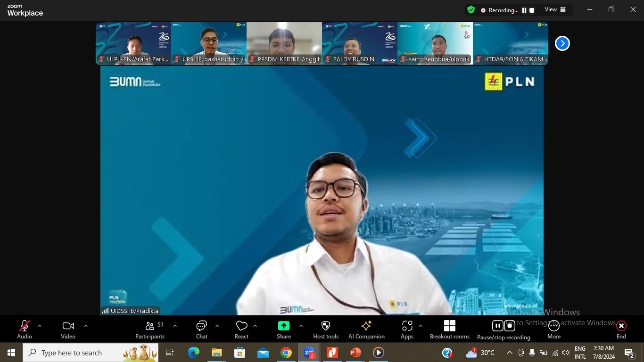Open Microsoft Store from taskbar

click(x=239, y=353)
